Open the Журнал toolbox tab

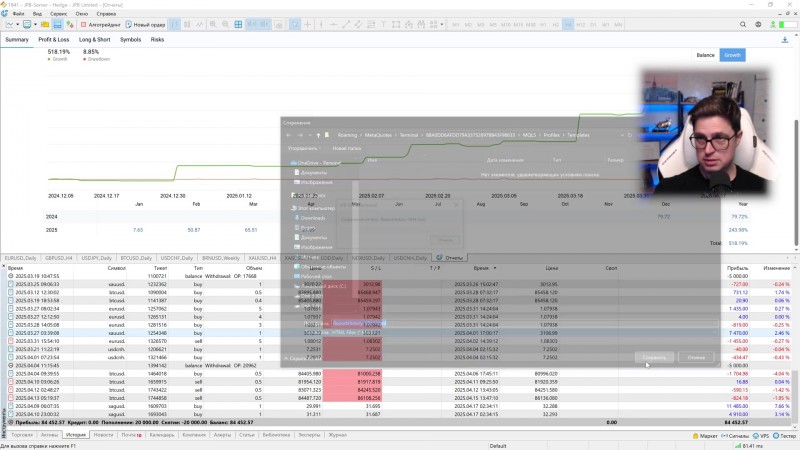[x=337, y=435]
